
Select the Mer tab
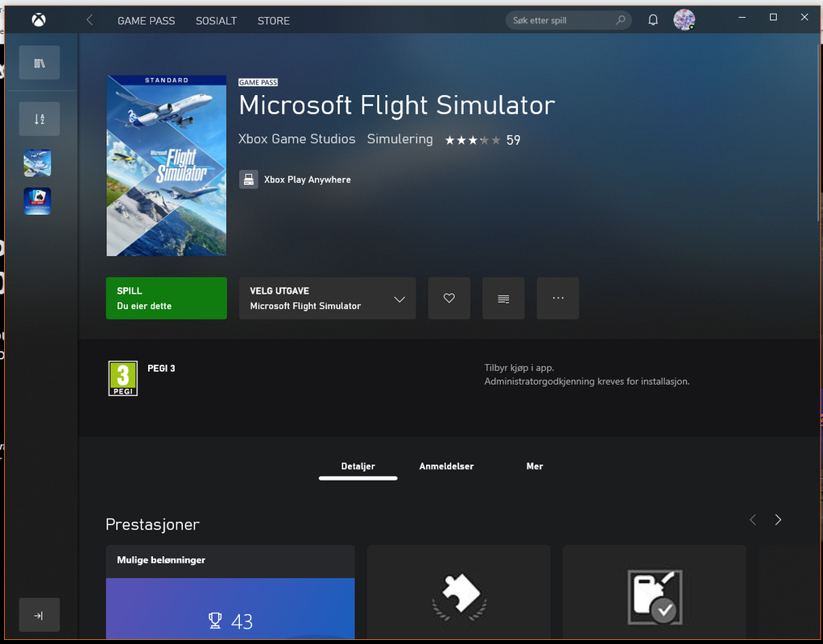pos(535,466)
